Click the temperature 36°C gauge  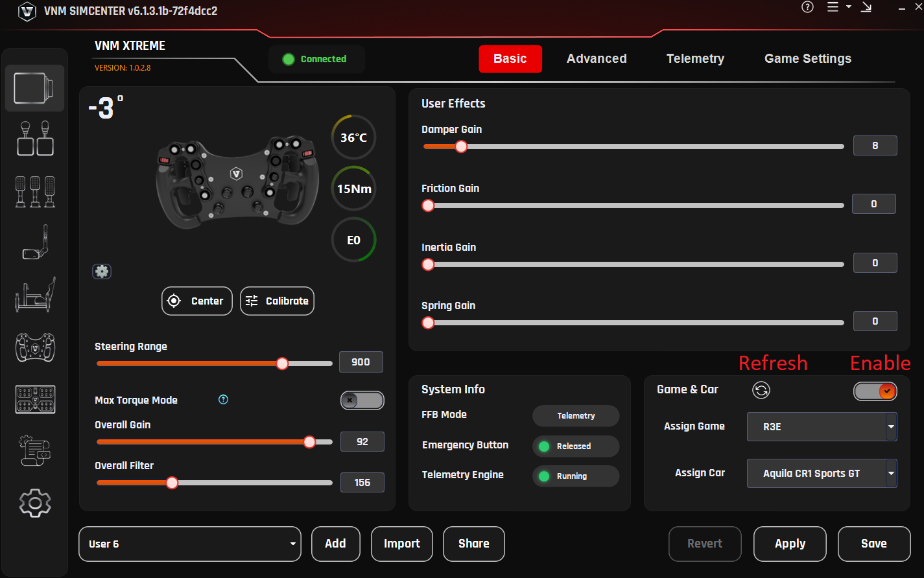click(x=353, y=137)
